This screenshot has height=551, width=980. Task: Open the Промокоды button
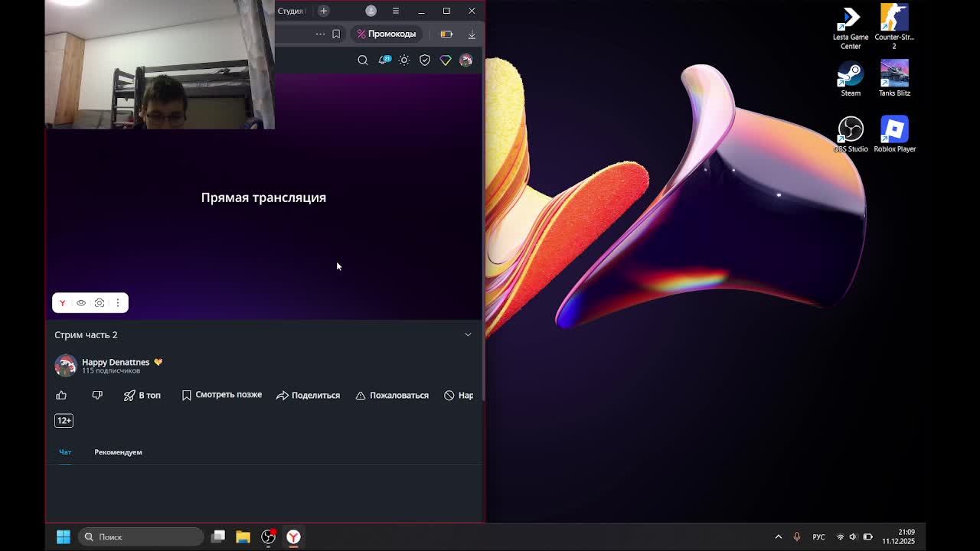point(387,34)
